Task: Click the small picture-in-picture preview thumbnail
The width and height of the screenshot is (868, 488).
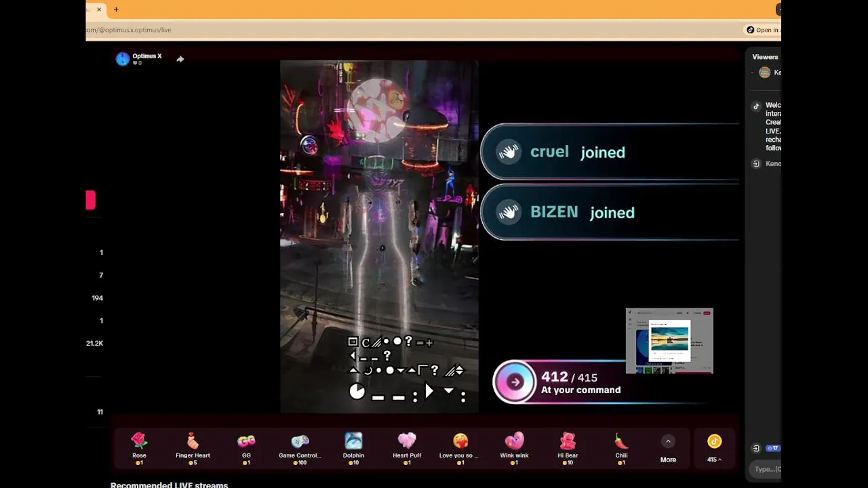Action: [x=669, y=341]
